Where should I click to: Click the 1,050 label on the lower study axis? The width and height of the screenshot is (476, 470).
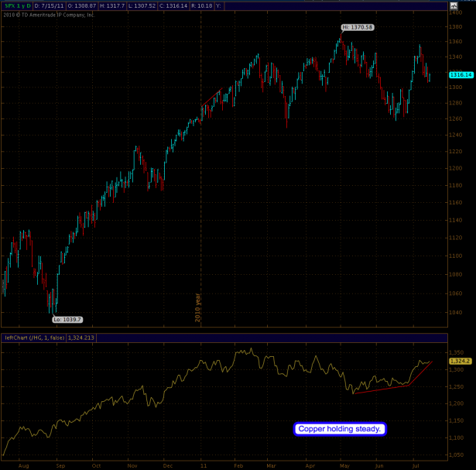[x=457, y=455]
